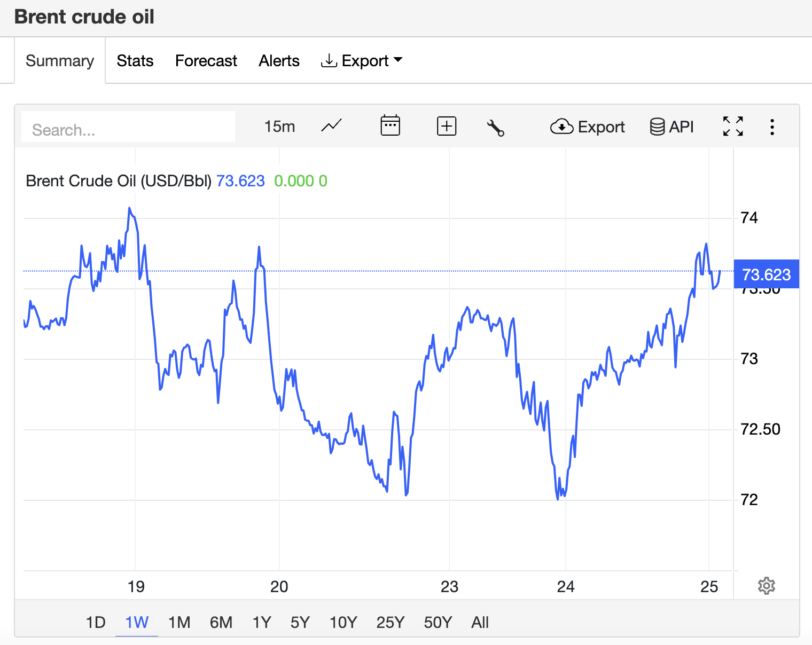This screenshot has width=812, height=645.
Task: Select the All time range
Action: 480,623
